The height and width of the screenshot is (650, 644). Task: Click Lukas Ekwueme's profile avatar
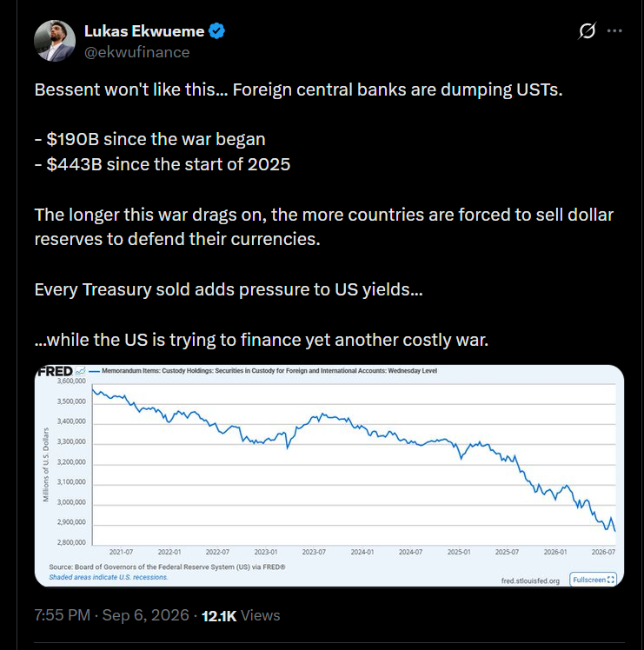[x=55, y=41]
